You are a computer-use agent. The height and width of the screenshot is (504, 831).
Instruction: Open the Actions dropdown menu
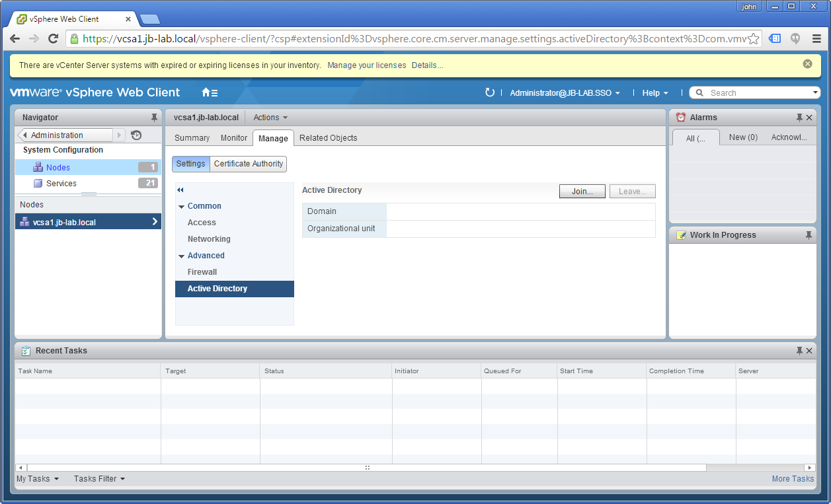(270, 118)
